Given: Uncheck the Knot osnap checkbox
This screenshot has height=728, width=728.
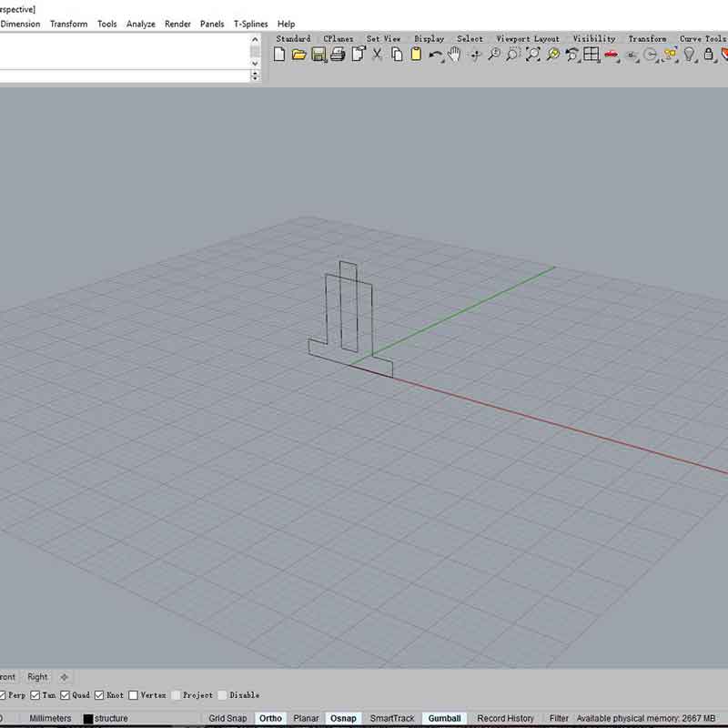Looking at the screenshot, I should [99, 695].
